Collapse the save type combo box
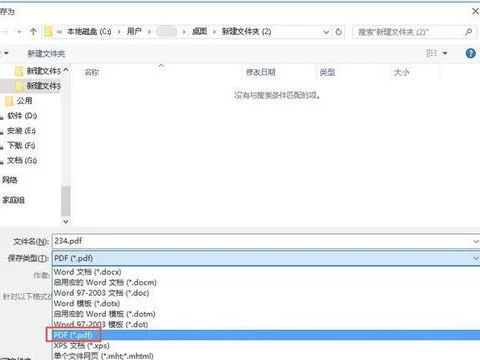The image size is (480, 360). (476, 258)
